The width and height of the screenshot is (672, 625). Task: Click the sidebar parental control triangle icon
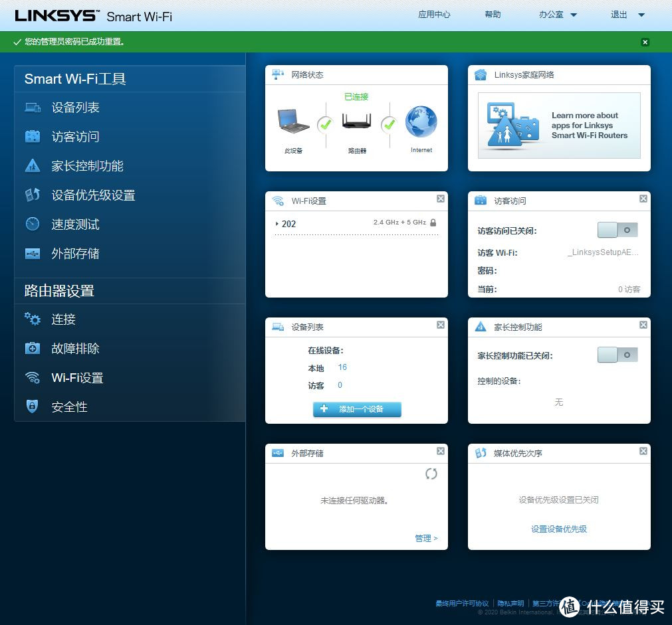point(33,166)
